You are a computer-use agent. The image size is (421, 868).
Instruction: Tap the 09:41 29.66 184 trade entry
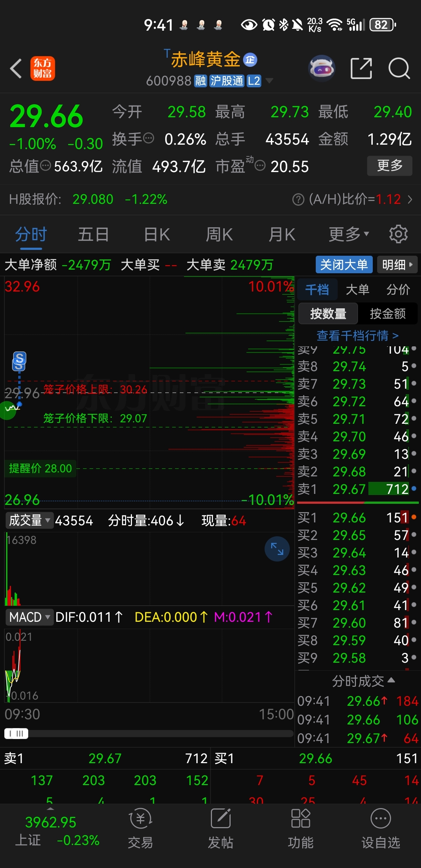coord(358,701)
